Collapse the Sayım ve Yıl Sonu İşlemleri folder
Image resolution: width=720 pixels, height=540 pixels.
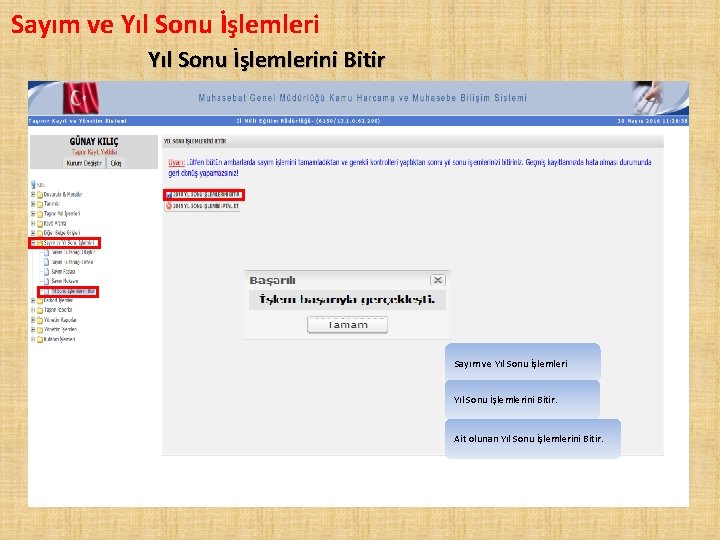tap(33, 243)
